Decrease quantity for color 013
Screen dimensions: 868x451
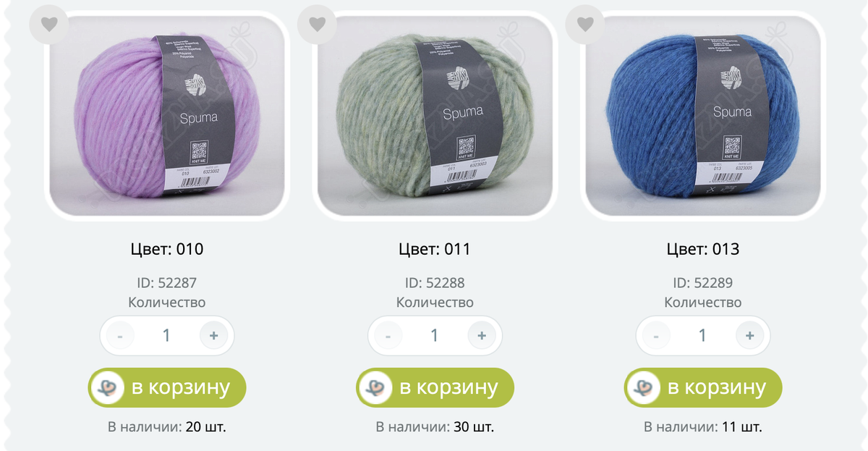click(657, 336)
